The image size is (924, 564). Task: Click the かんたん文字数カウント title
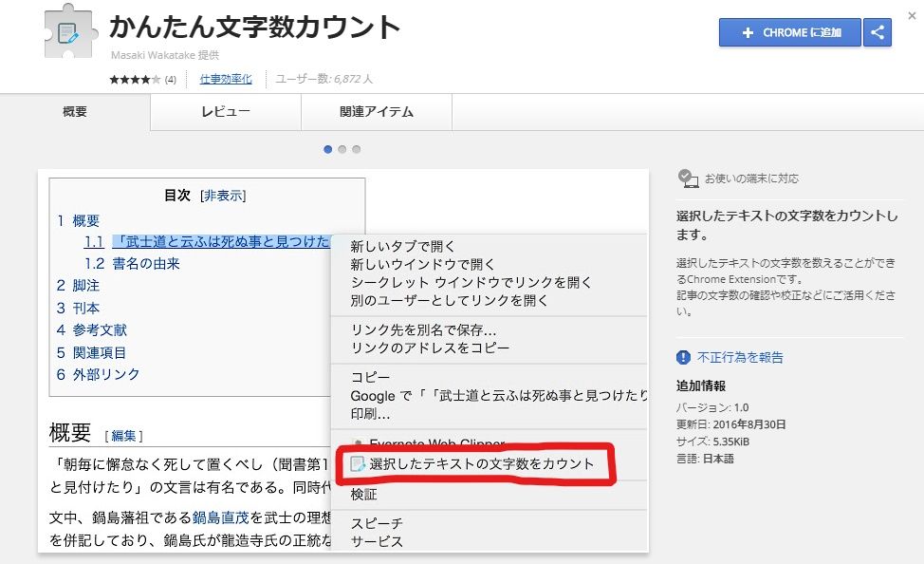(254, 27)
